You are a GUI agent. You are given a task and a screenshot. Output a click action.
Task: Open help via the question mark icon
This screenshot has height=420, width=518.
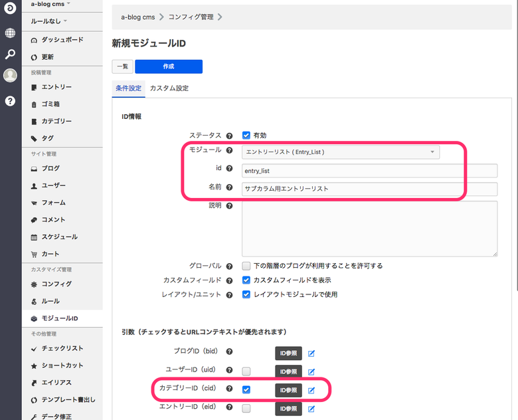pyautogui.click(x=10, y=101)
